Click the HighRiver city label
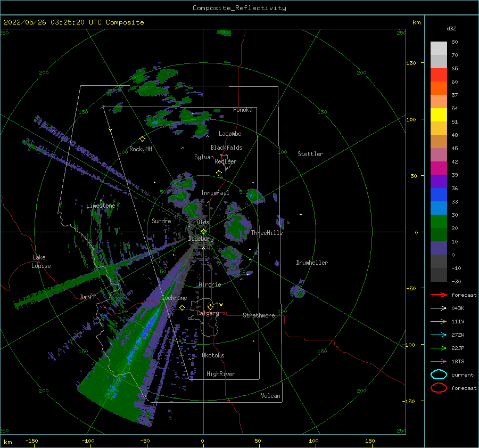Image resolution: width=479 pixels, height=448 pixels. coord(220,374)
